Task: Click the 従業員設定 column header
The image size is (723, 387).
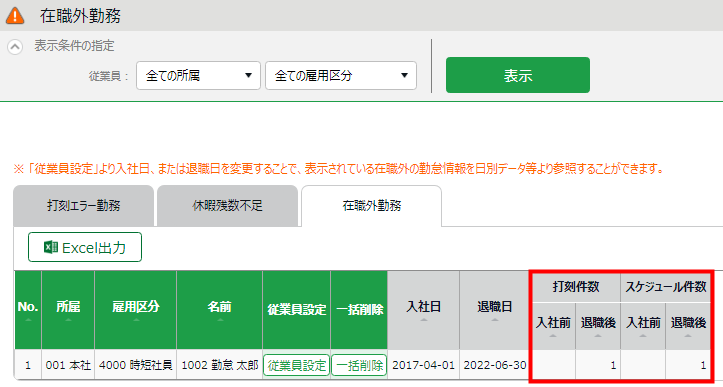Action: 296,310
